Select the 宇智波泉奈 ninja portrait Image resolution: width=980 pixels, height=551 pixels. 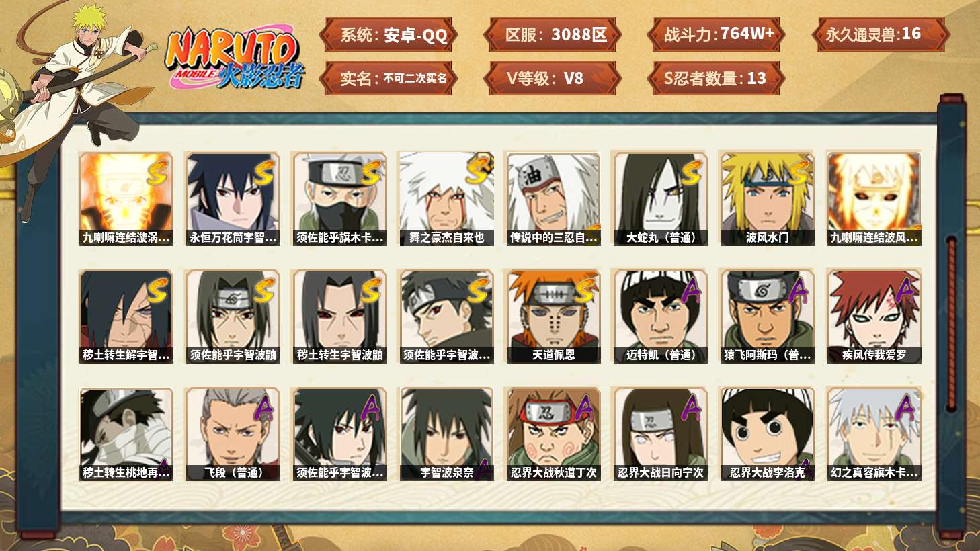coord(446,434)
